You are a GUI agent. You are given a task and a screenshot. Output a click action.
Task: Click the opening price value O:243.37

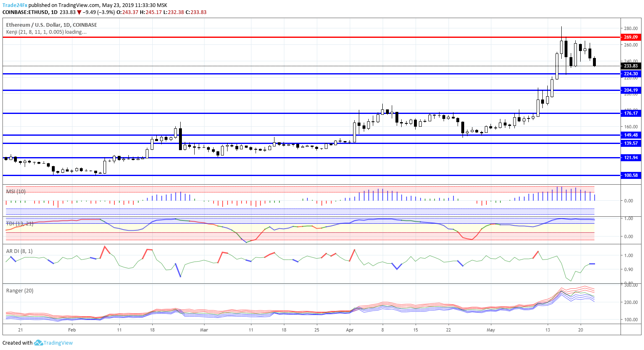tap(127, 12)
